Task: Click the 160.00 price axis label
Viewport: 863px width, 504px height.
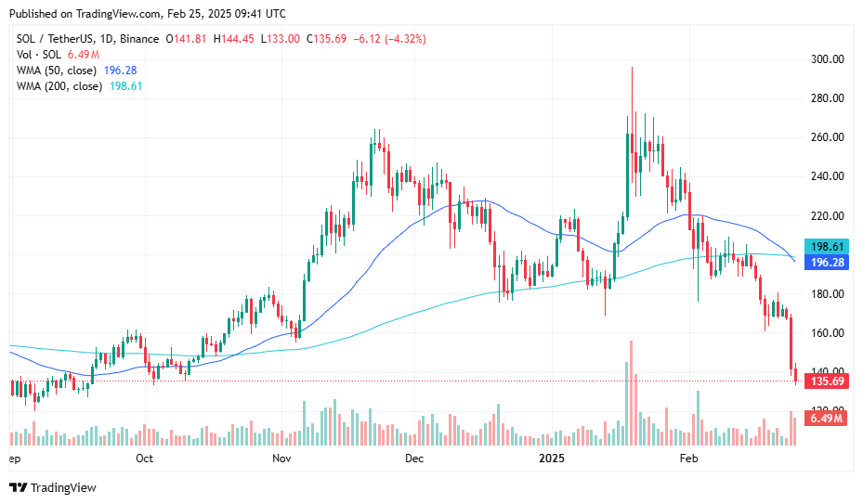Action: click(x=827, y=333)
